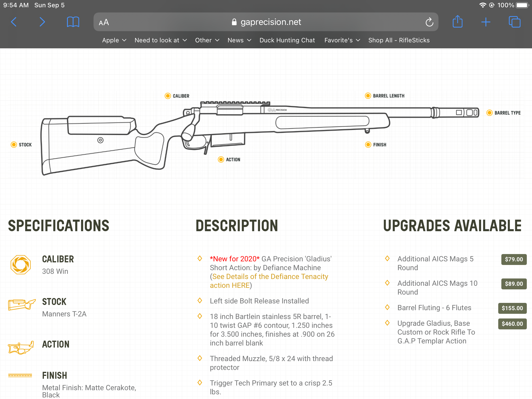Go back to the previous page
This screenshot has height=399, width=532.
(x=14, y=22)
